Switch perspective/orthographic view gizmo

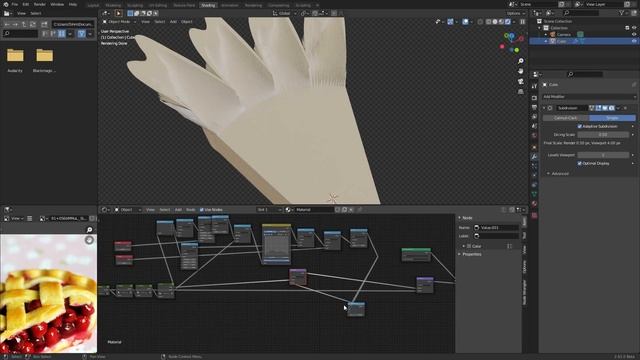[521, 91]
